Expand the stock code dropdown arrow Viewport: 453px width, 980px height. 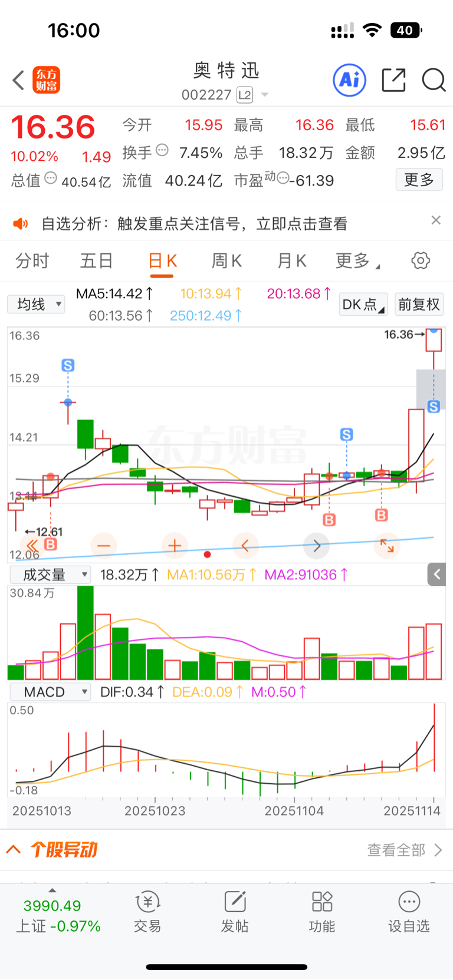tap(265, 95)
